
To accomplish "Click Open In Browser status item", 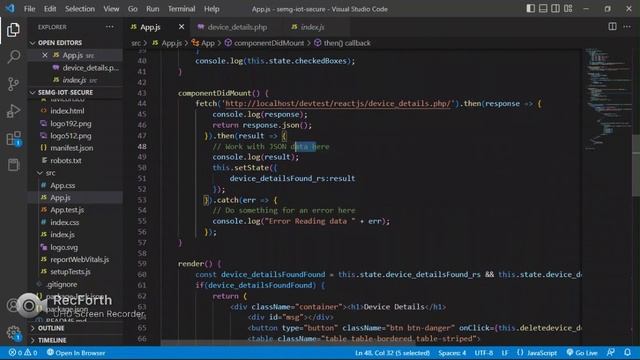I will [76, 353].
